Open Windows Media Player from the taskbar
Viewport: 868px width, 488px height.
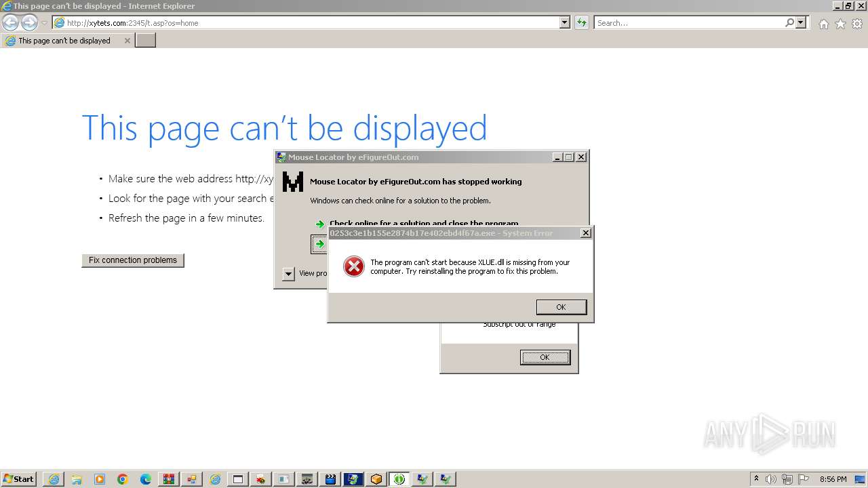pos(100,479)
